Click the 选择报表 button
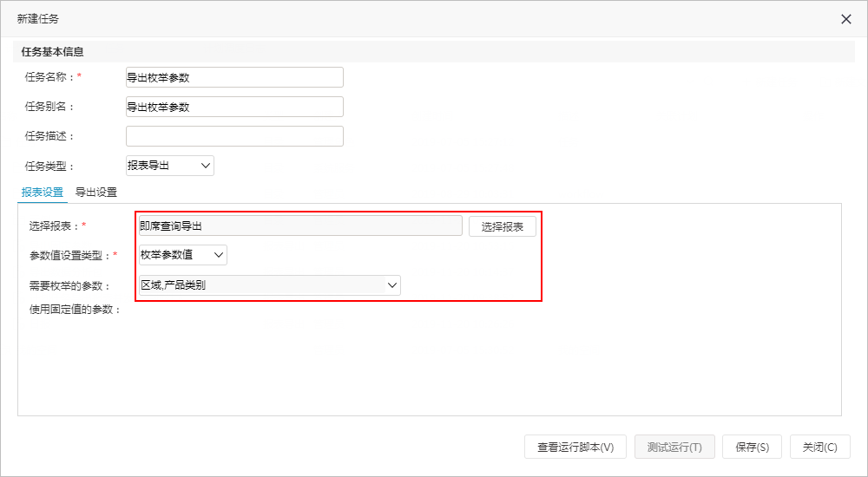868x477 pixels. [502, 226]
